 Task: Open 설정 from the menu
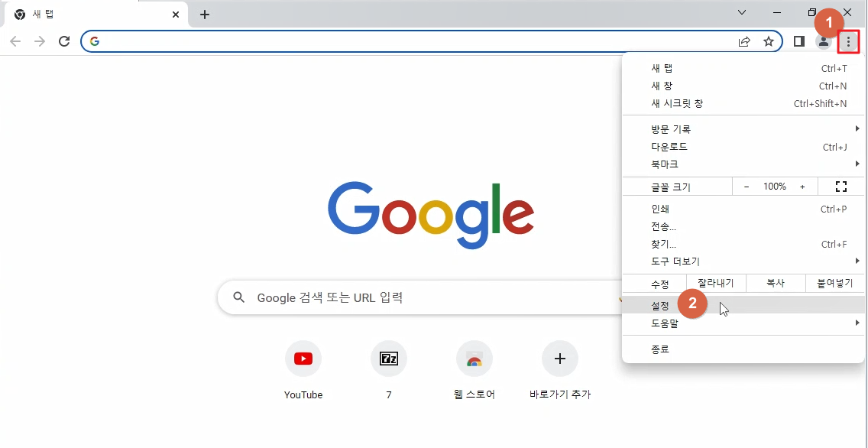coord(744,305)
